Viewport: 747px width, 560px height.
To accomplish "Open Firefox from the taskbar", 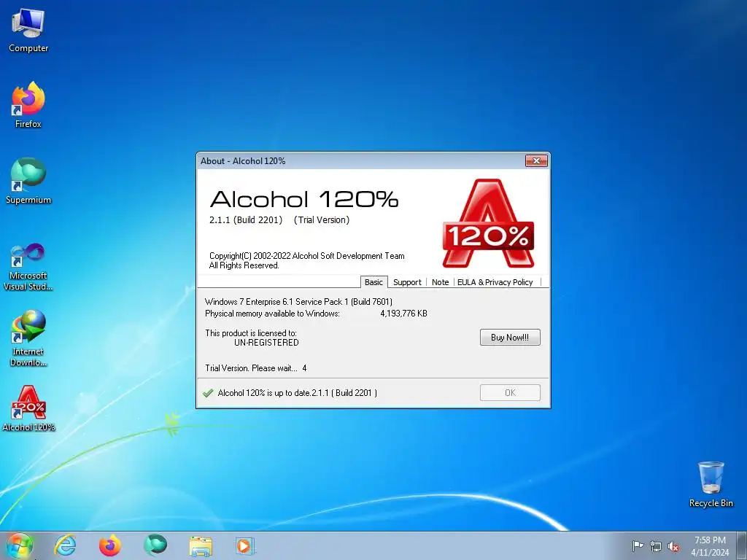I will 110,545.
